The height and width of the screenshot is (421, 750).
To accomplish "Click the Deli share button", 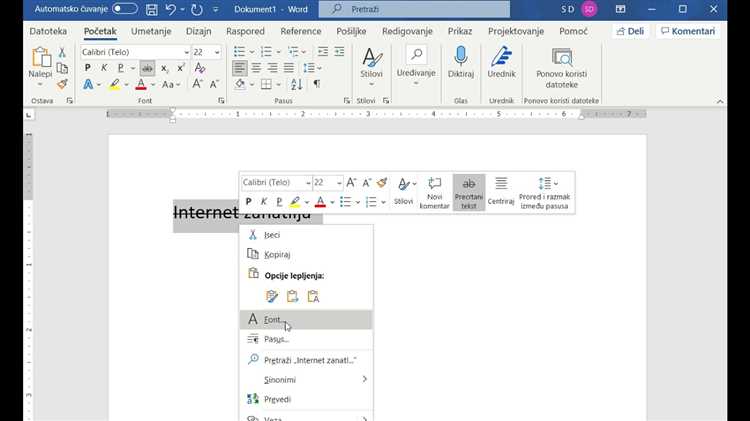I will (630, 31).
